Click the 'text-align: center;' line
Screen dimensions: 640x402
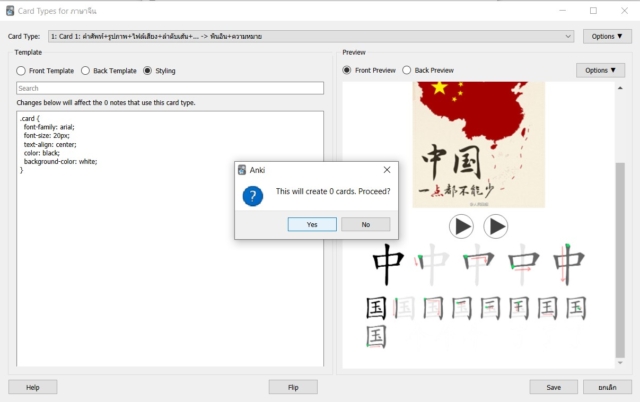50,144
